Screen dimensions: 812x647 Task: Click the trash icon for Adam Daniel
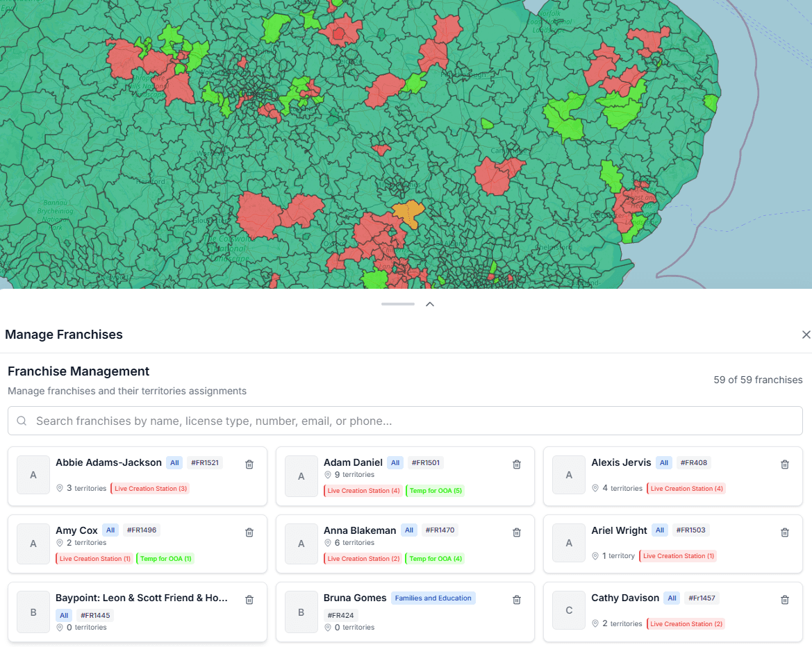click(517, 464)
